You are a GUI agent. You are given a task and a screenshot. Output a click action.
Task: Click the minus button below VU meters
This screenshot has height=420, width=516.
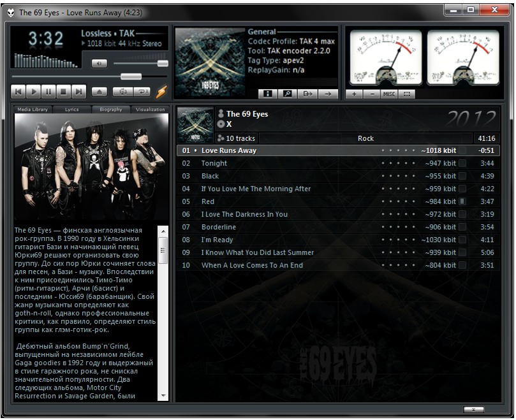372,94
